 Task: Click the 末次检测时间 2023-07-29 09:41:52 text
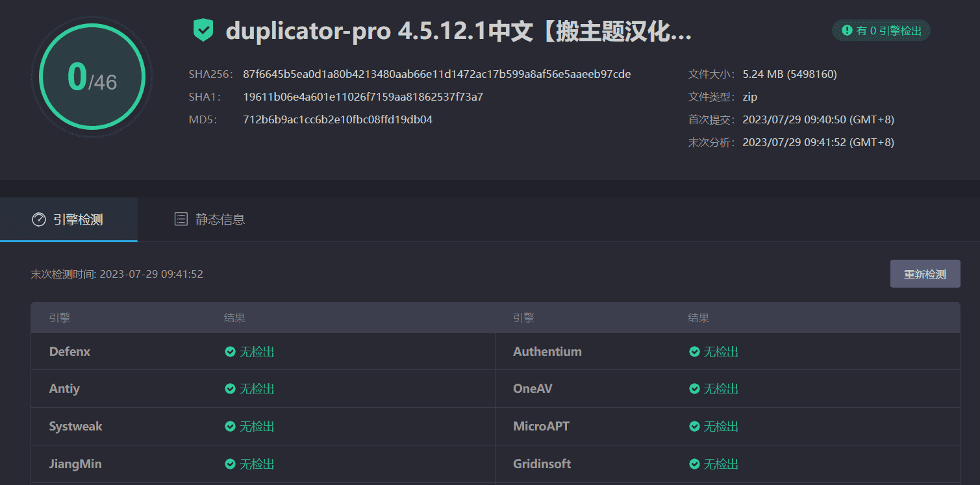click(x=117, y=274)
